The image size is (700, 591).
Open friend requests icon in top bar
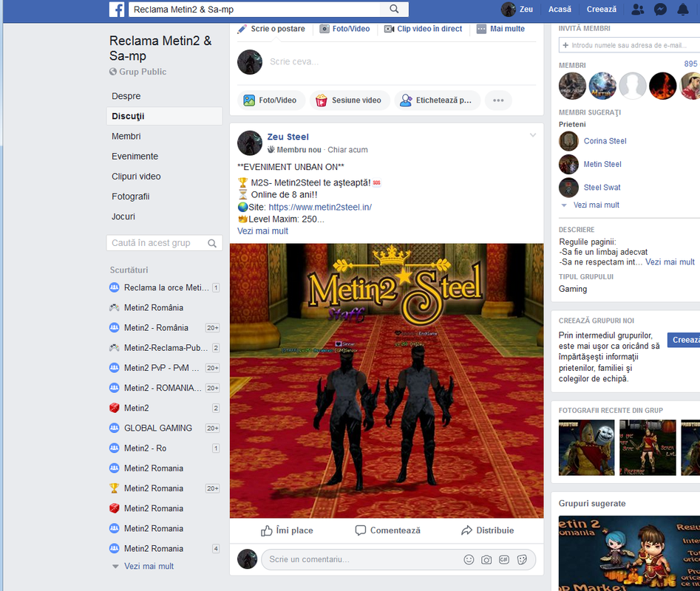click(638, 10)
